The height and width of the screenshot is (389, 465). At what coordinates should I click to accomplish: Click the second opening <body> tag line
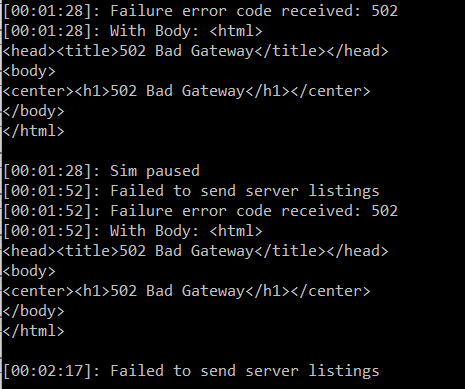[x=29, y=271]
